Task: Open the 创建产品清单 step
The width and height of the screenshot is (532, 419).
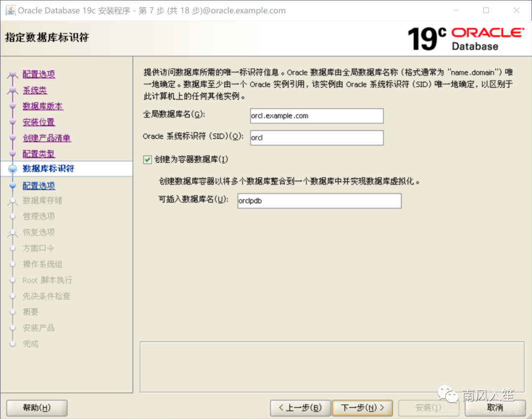Action: (x=46, y=138)
